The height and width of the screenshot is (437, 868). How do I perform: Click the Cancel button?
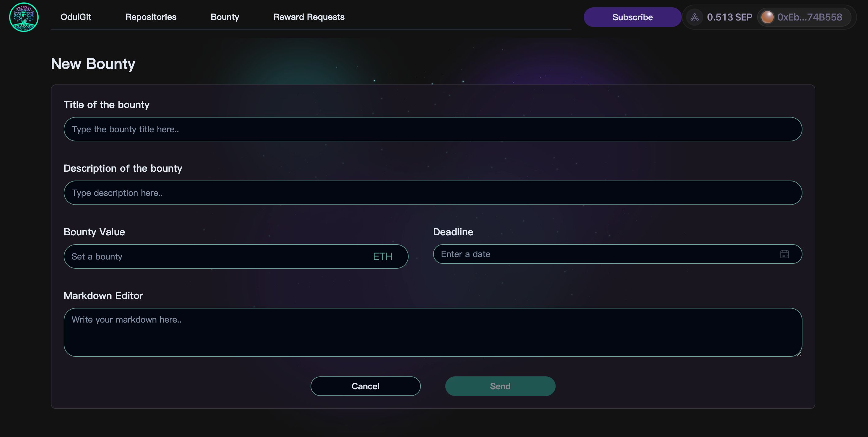[365, 386]
